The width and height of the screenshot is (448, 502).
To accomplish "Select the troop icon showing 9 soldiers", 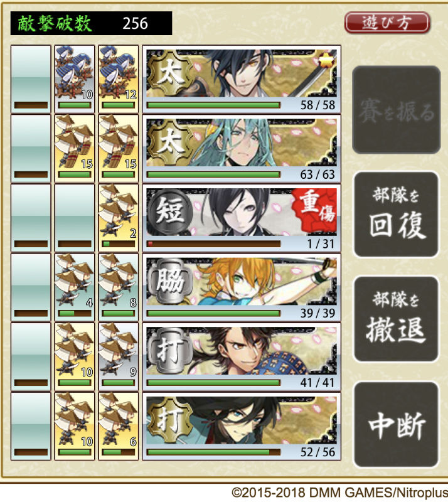I will coord(118,357).
